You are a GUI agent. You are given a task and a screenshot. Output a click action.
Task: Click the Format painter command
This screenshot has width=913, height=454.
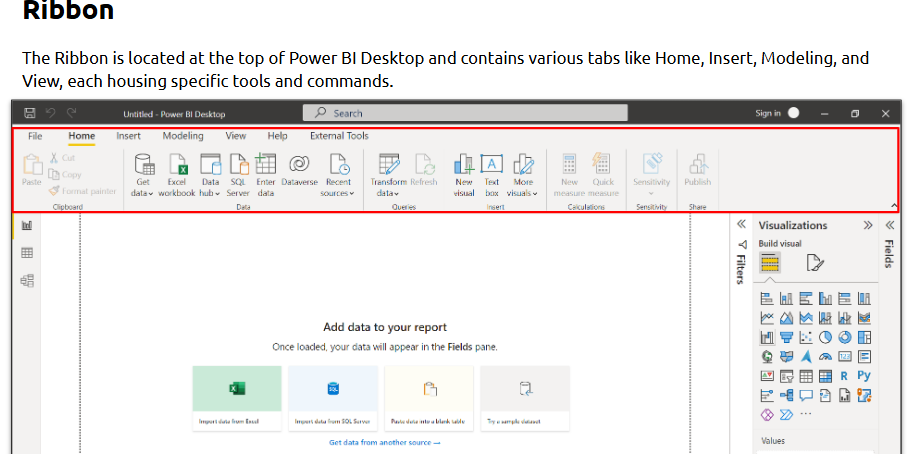click(83, 191)
